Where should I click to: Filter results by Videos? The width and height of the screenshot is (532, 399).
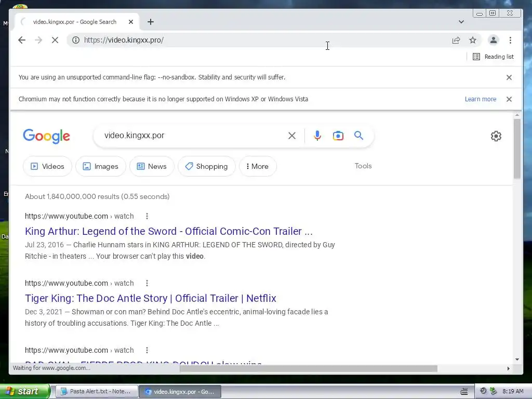(x=47, y=166)
